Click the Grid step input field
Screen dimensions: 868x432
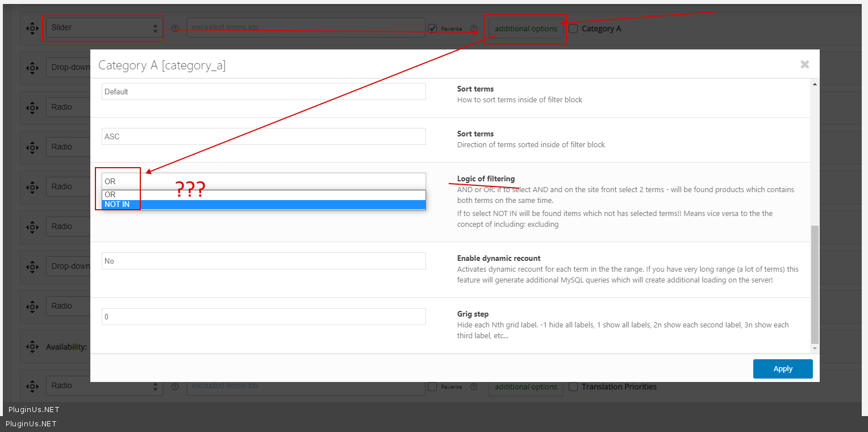[264, 317]
